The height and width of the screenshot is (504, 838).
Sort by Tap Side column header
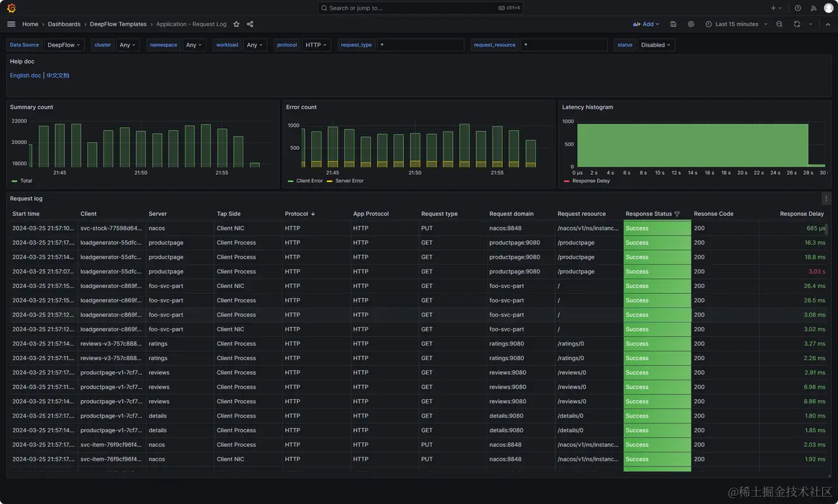click(x=228, y=214)
